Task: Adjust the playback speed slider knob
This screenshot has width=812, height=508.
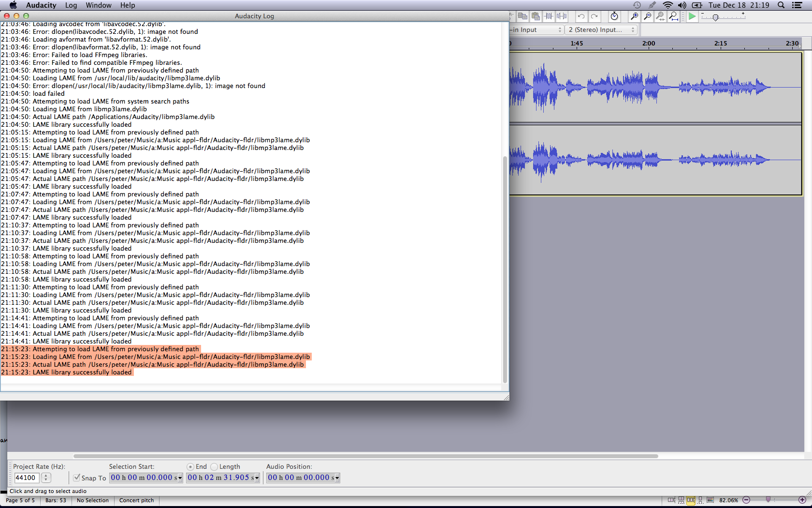Action: point(715,17)
